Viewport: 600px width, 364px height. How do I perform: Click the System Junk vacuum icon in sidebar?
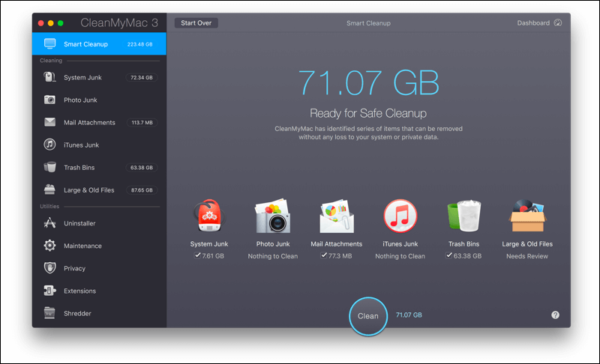pos(49,77)
